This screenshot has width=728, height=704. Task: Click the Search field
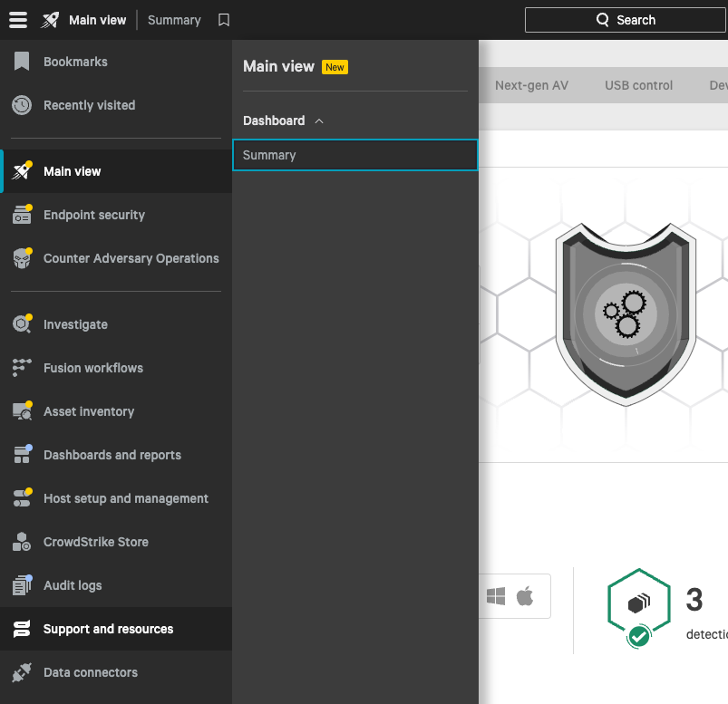[x=625, y=20]
